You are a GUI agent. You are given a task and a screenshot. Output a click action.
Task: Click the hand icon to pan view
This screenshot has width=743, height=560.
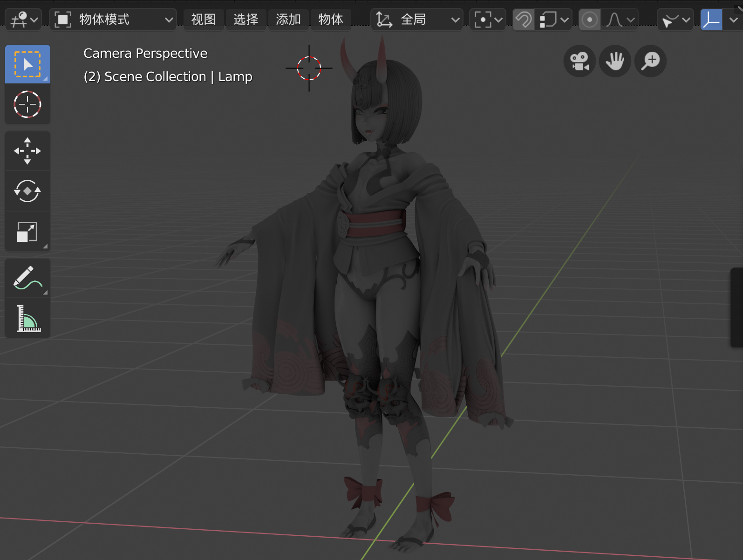coord(615,61)
